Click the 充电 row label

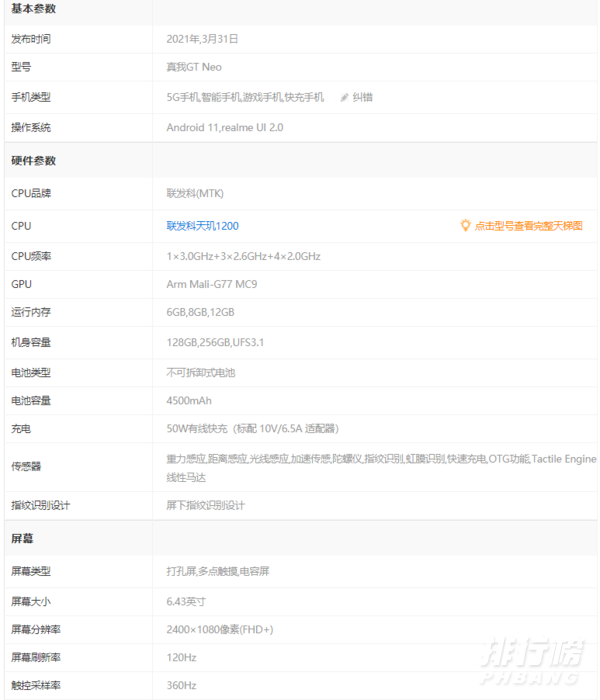(21, 429)
